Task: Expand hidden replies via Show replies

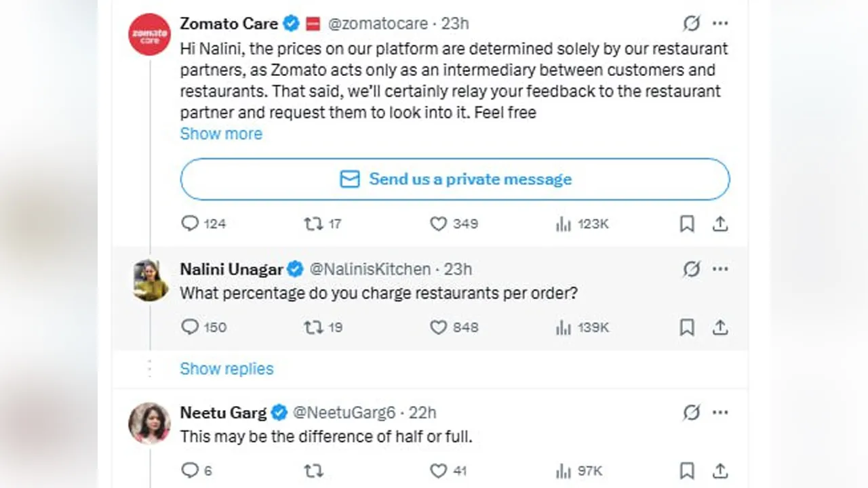Action: click(x=226, y=368)
